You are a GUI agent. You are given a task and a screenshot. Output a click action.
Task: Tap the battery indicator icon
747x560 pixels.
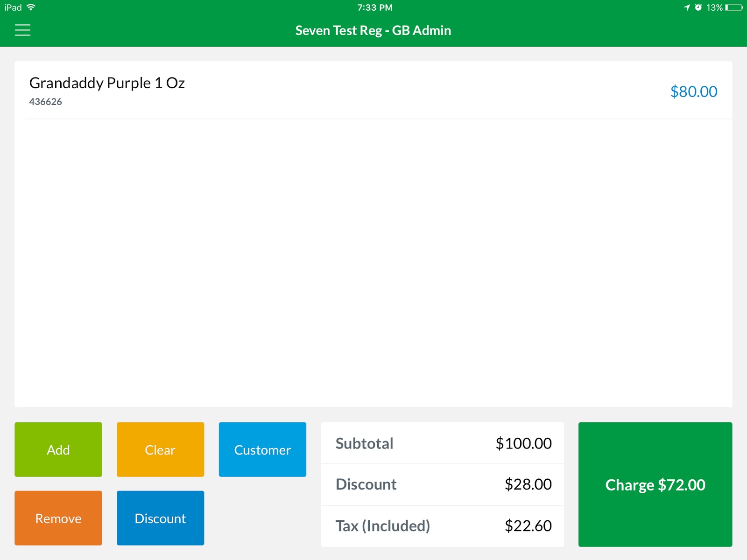734,7
